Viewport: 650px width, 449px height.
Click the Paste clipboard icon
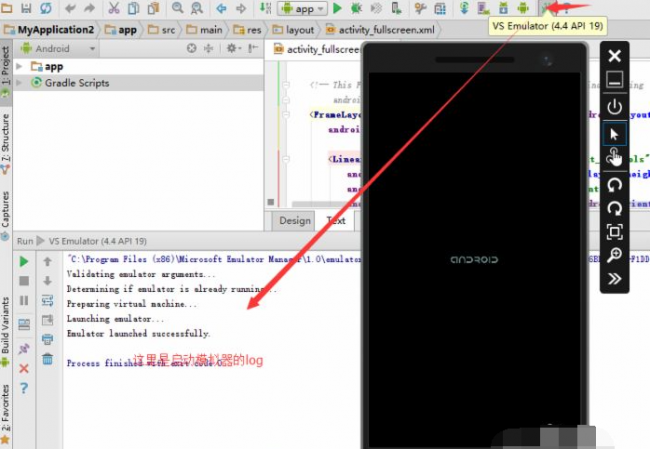[x=153, y=7]
